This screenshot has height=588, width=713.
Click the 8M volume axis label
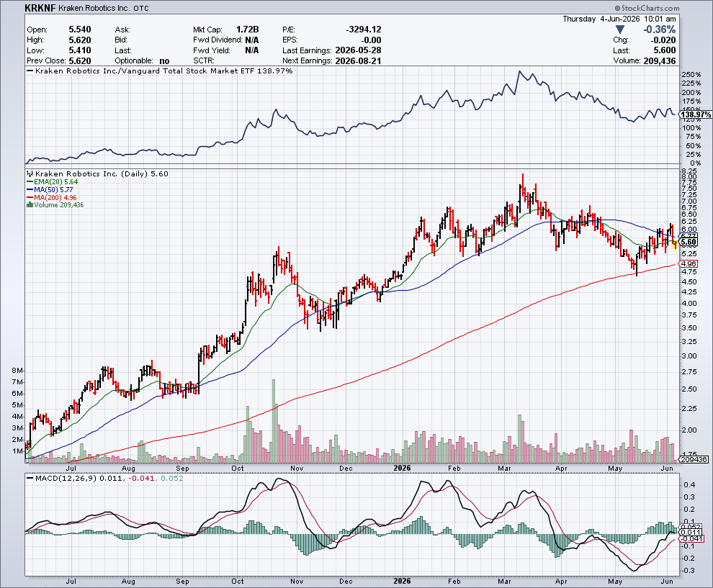pos(17,371)
